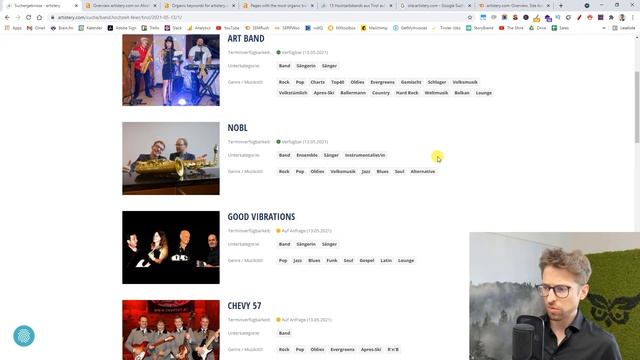Bookmark this page with the star icon
Image resolution: width=640 pixels, height=360 pixels.
click(x=470, y=18)
